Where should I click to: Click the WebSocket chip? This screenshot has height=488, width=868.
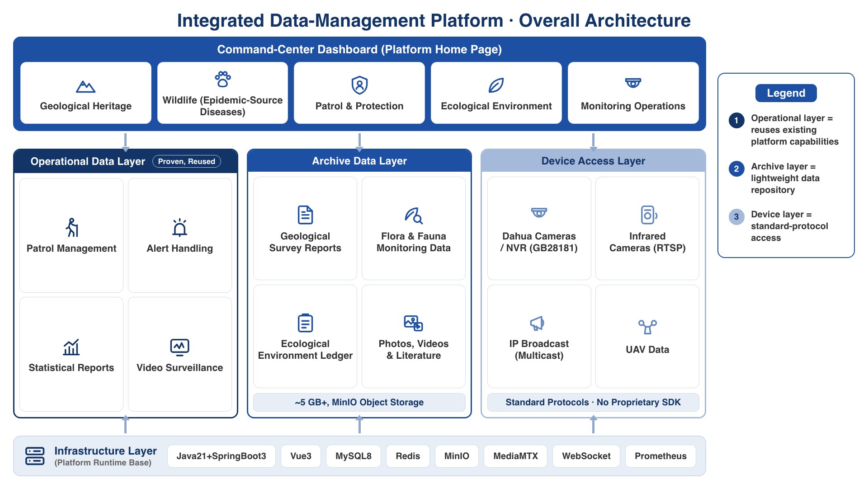pos(586,456)
